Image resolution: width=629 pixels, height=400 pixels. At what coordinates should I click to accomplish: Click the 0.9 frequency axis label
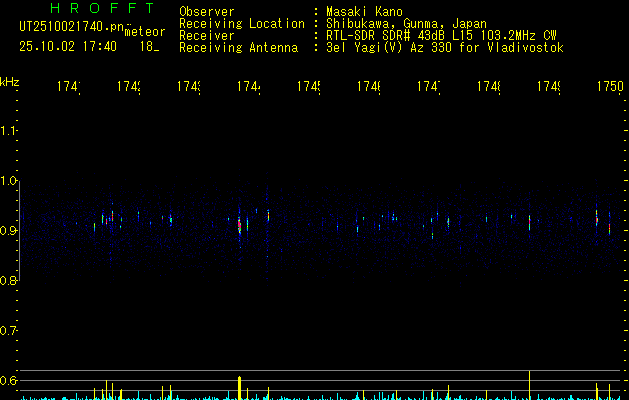point(8,230)
